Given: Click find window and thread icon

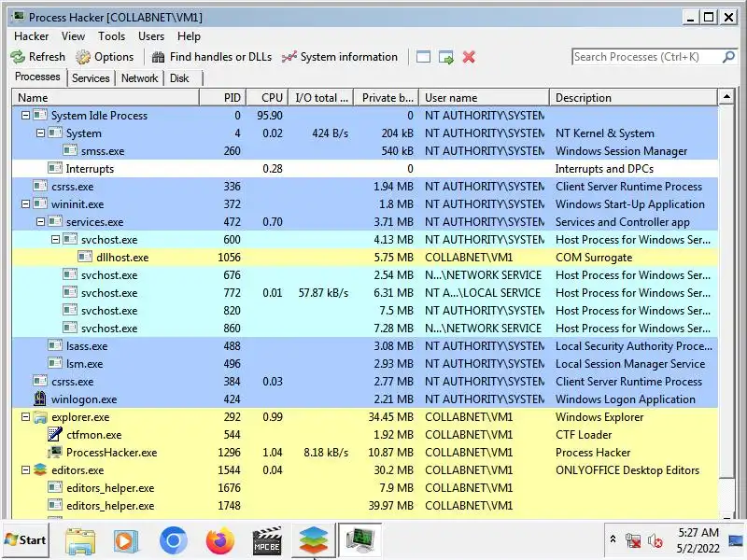Looking at the screenshot, I should tap(446, 57).
